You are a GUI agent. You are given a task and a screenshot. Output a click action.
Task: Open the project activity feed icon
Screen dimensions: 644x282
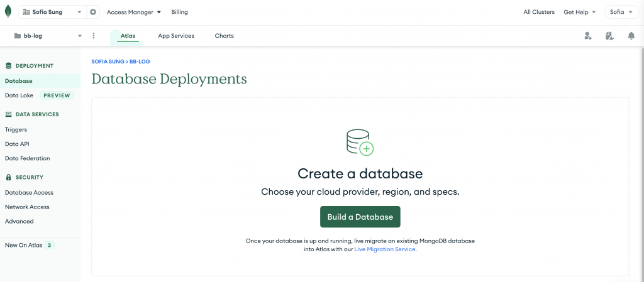tap(609, 36)
